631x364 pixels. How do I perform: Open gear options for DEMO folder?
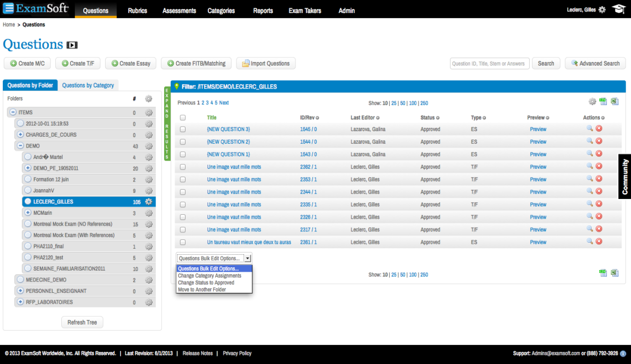[148, 146]
